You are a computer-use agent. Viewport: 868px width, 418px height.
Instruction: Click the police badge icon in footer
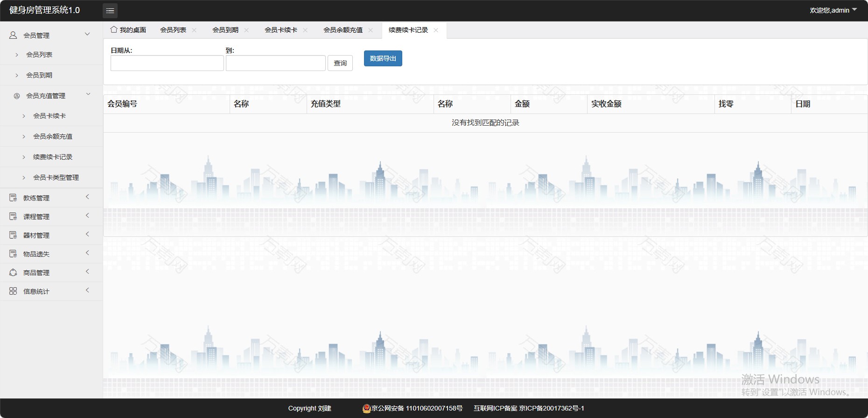pyautogui.click(x=366, y=409)
